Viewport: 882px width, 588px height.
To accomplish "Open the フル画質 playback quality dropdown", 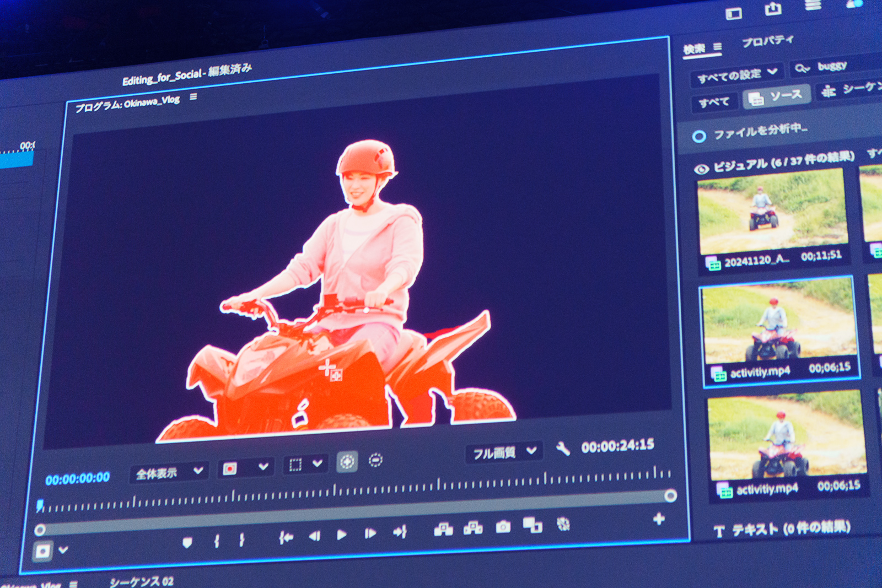I will 502,453.
